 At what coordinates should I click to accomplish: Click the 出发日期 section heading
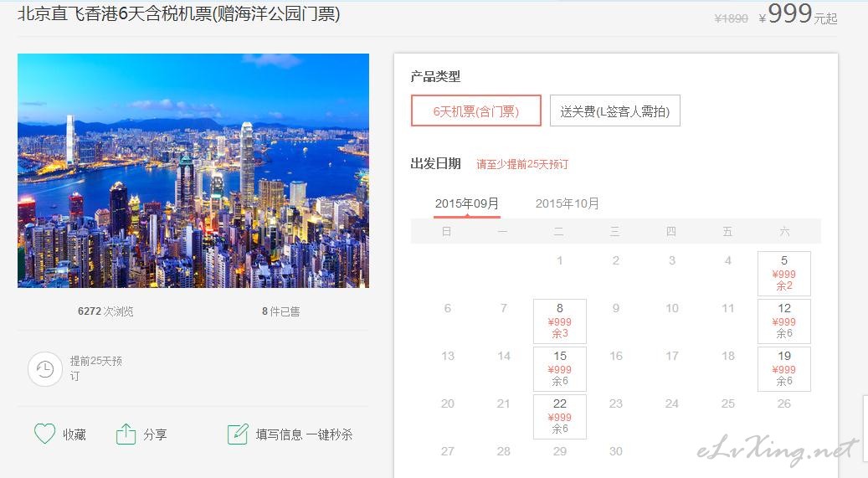point(435,163)
